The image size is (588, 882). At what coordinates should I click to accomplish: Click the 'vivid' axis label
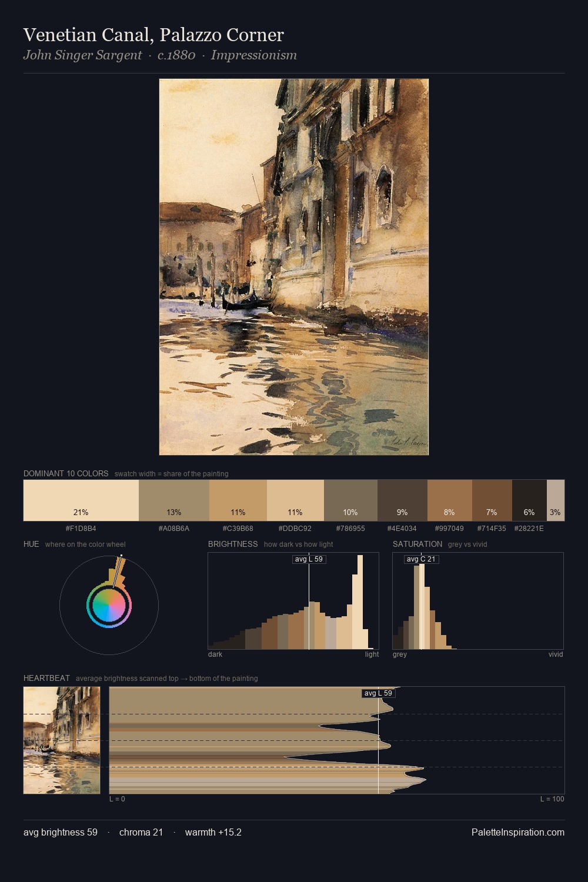tap(556, 654)
